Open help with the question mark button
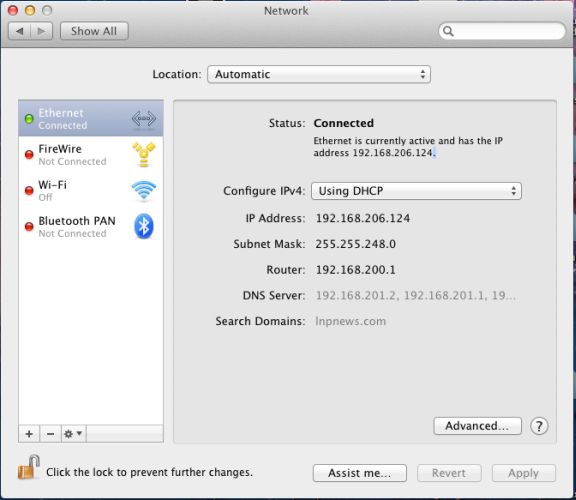The height and width of the screenshot is (500, 576). pos(539,426)
